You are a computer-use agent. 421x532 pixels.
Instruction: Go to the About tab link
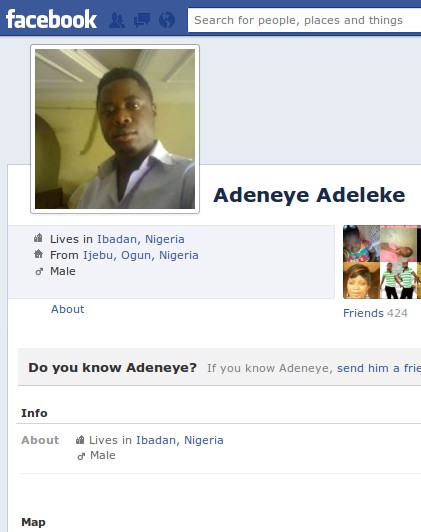tap(68, 309)
